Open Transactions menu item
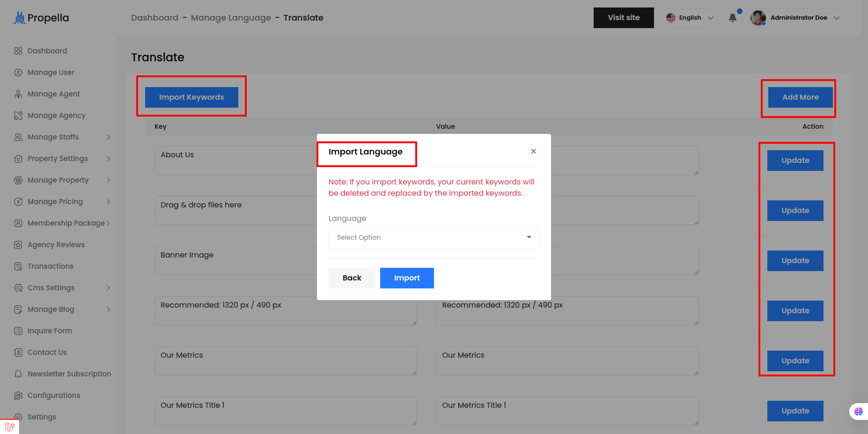This screenshot has width=868, height=434. tap(51, 266)
